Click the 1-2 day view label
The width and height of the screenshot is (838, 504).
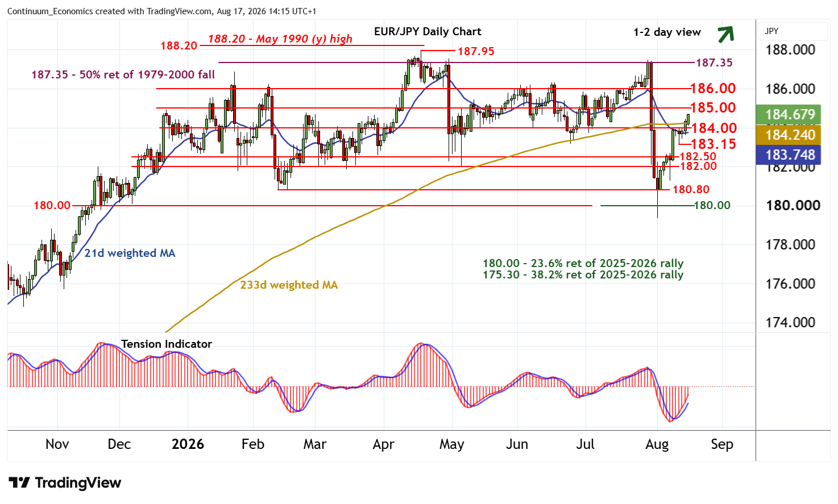coord(667,32)
